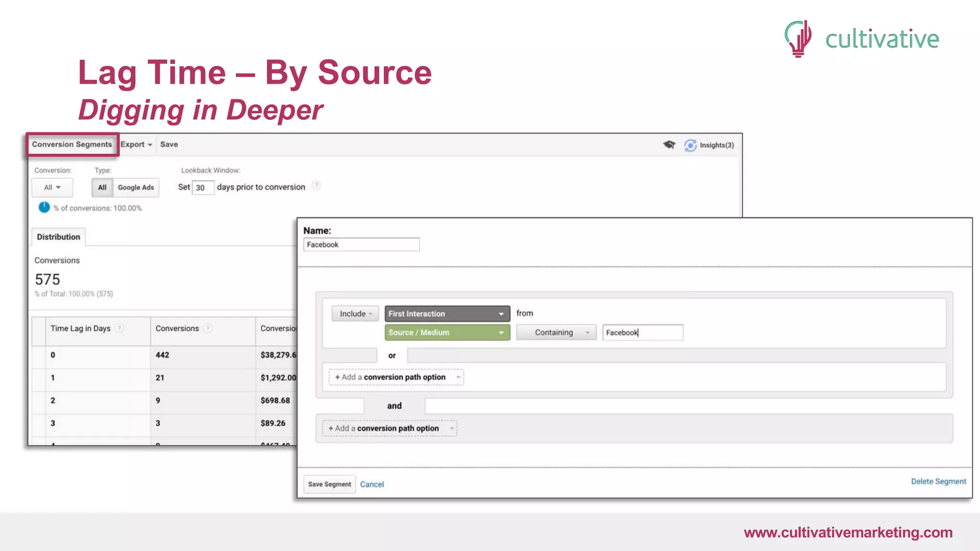
Task: Click the blue conversions pie chart icon
Action: 44,207
